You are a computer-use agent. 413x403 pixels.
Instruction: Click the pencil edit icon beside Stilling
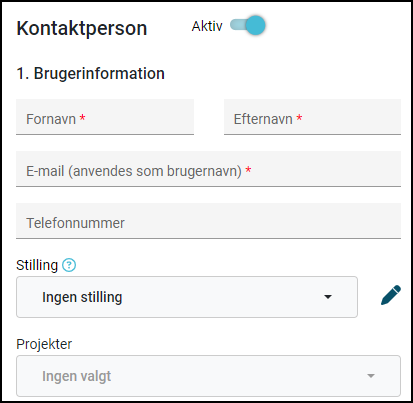391,295
